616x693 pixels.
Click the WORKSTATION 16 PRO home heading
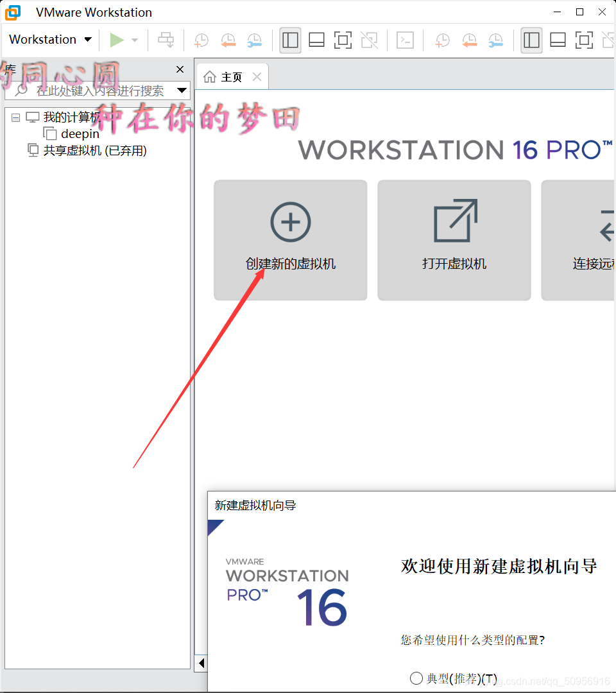456,150
